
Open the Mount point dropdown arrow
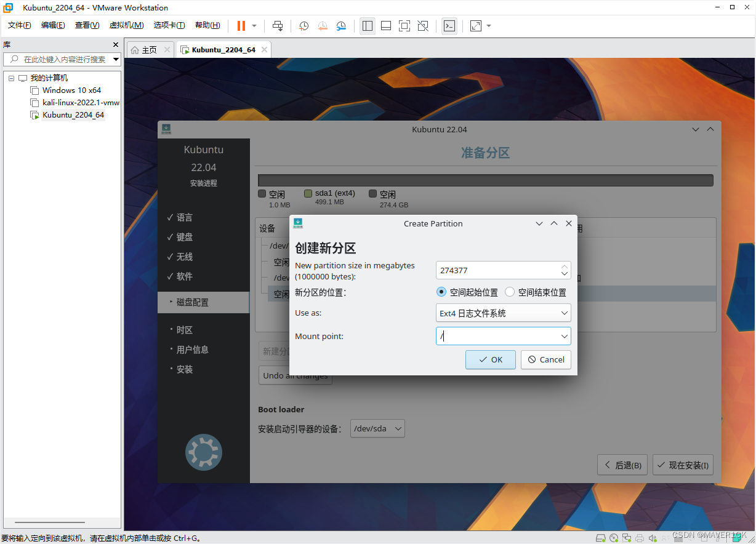pos(565,337)
